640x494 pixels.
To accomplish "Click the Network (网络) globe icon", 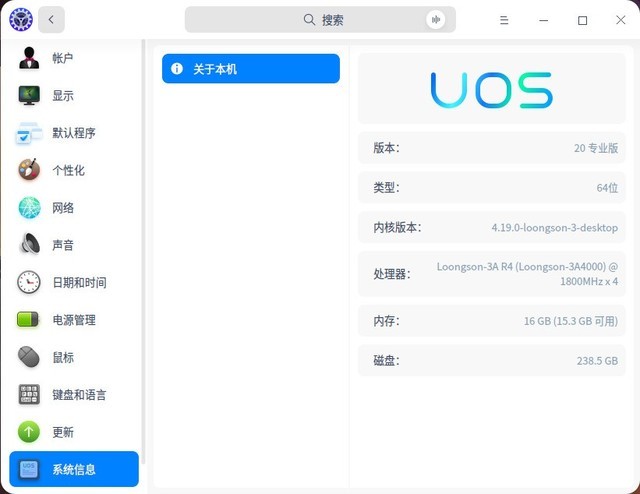I will pos(29,208).
